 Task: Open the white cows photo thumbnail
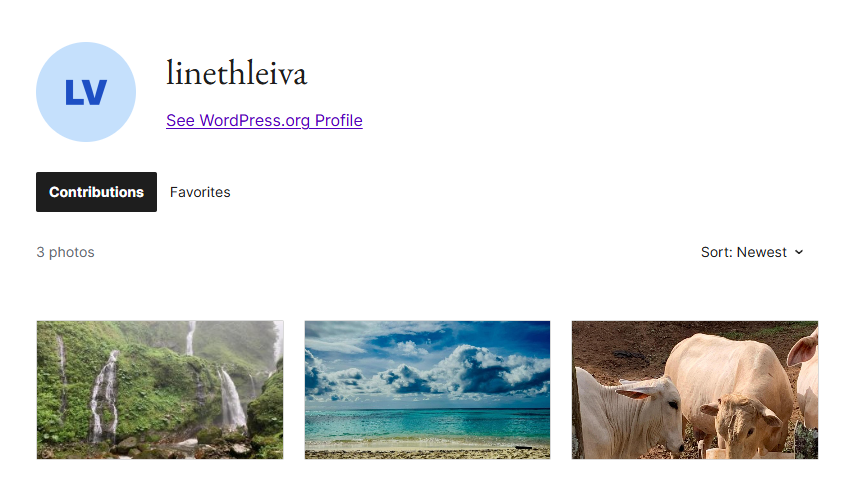695,390
